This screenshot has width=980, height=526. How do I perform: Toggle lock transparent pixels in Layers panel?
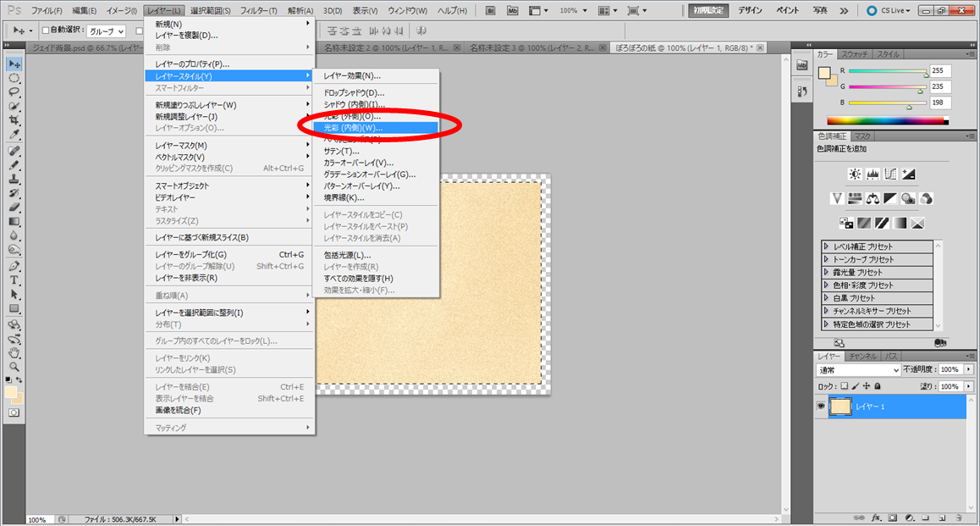[844, 386]
